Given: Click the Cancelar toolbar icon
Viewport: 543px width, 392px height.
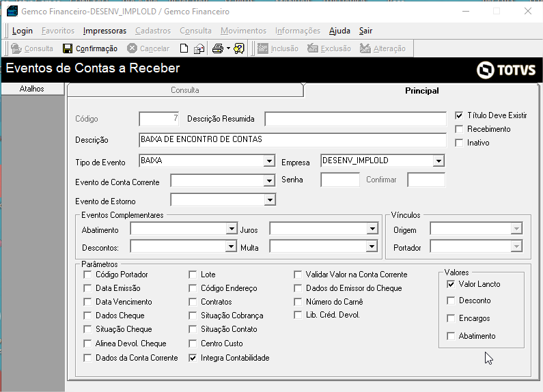Looking at the screenshot, I should (x=132, y=48).
